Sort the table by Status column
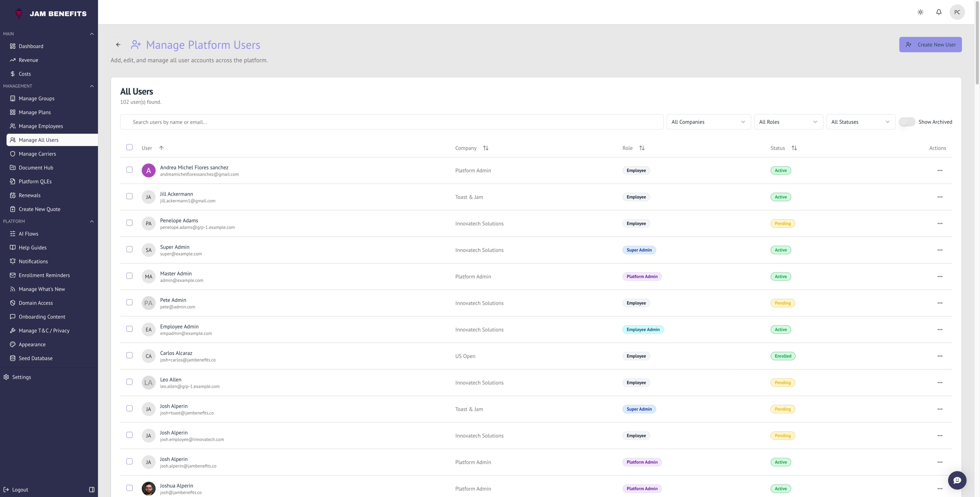 pos(794,148)
